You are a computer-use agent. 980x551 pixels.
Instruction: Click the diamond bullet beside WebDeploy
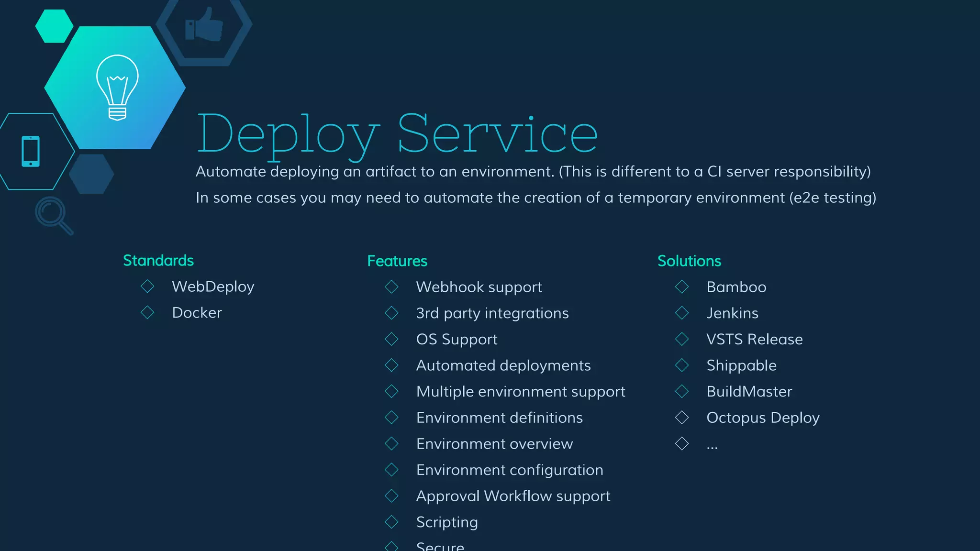[x=147, y=287]
